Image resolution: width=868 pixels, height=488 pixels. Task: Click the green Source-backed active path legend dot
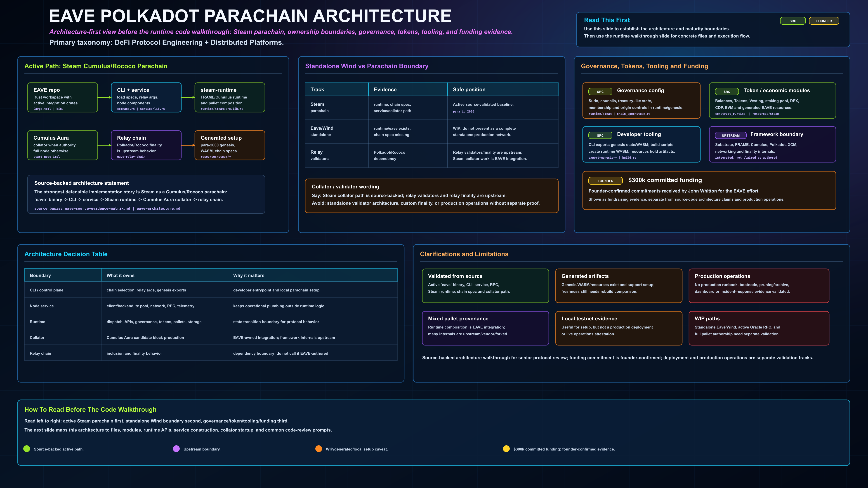coord(27,449)
